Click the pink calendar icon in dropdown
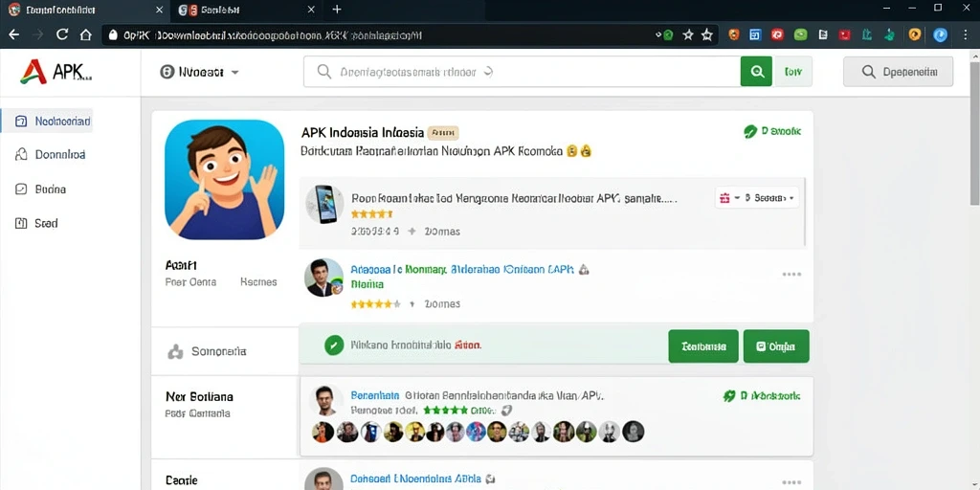 tap(725, 198)
